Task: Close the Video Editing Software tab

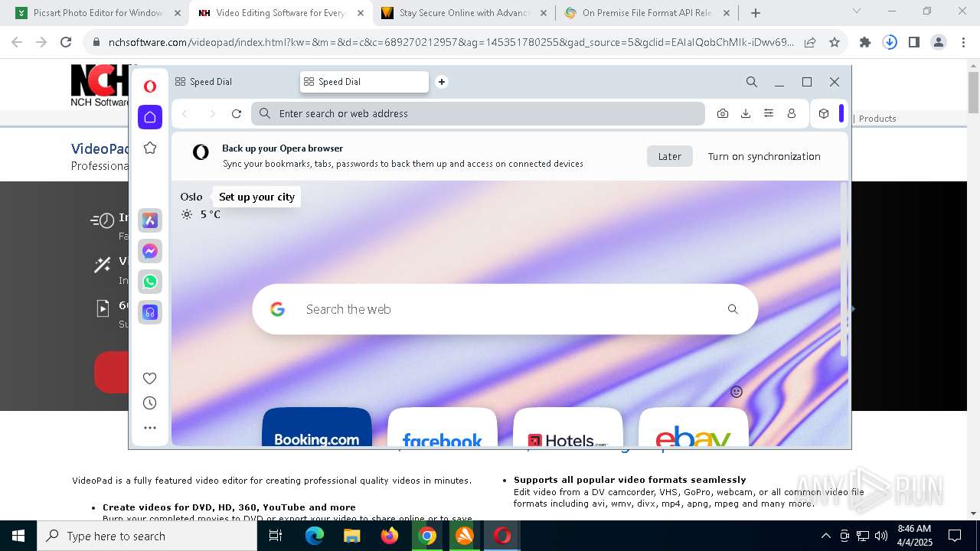Action: [361, 13]
